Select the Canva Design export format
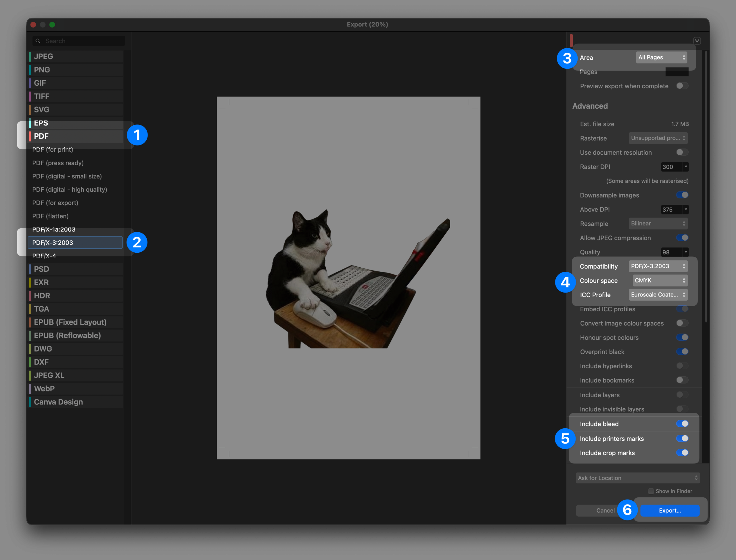 pos(76,402)
